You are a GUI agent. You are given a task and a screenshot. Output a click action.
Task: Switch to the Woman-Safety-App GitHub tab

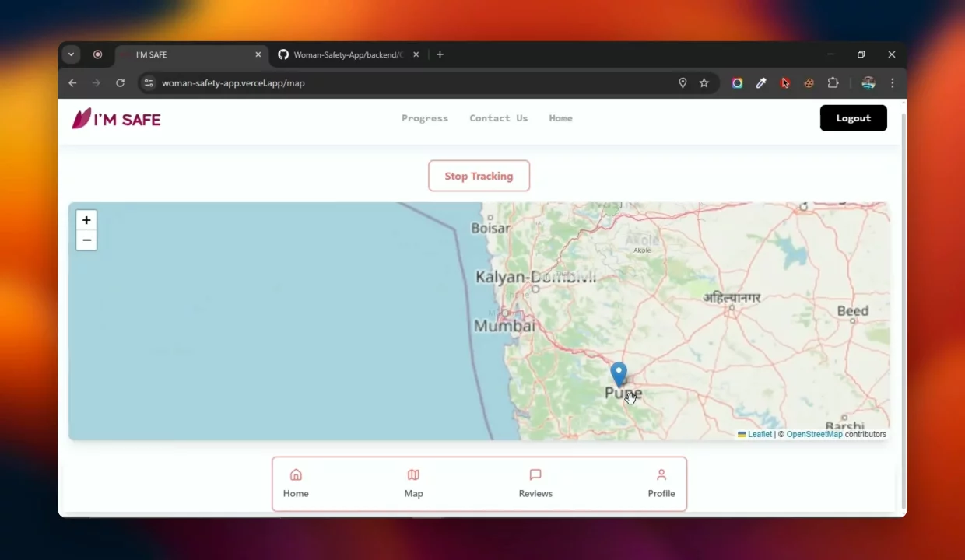tap(348, 55)
